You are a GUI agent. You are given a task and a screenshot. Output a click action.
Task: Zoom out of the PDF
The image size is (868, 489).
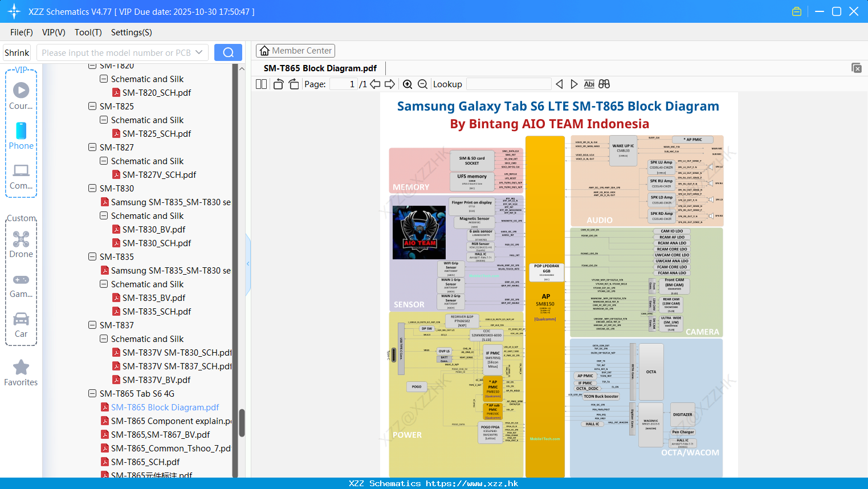tap(422, 84)
